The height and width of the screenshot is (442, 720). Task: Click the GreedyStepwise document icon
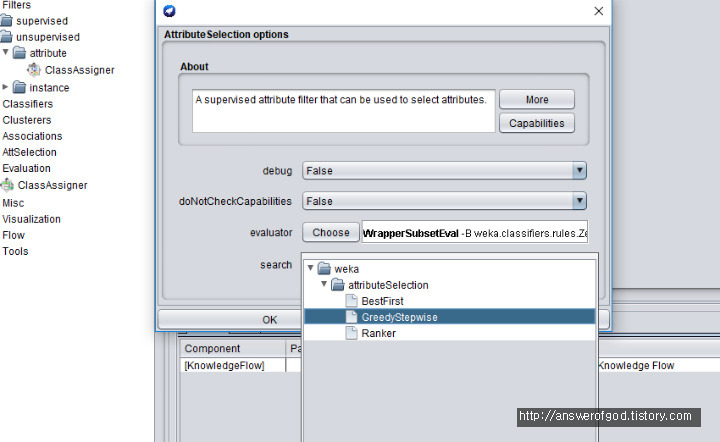(x=351, y=317)
